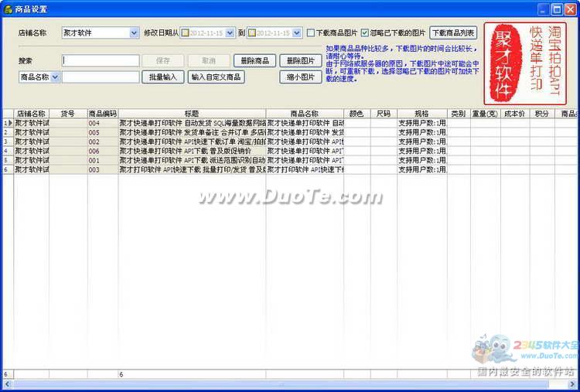Uncheck 忽略已下载的图片 checkbox
This screenshot has height=392, width=580.
coord(365,33)
